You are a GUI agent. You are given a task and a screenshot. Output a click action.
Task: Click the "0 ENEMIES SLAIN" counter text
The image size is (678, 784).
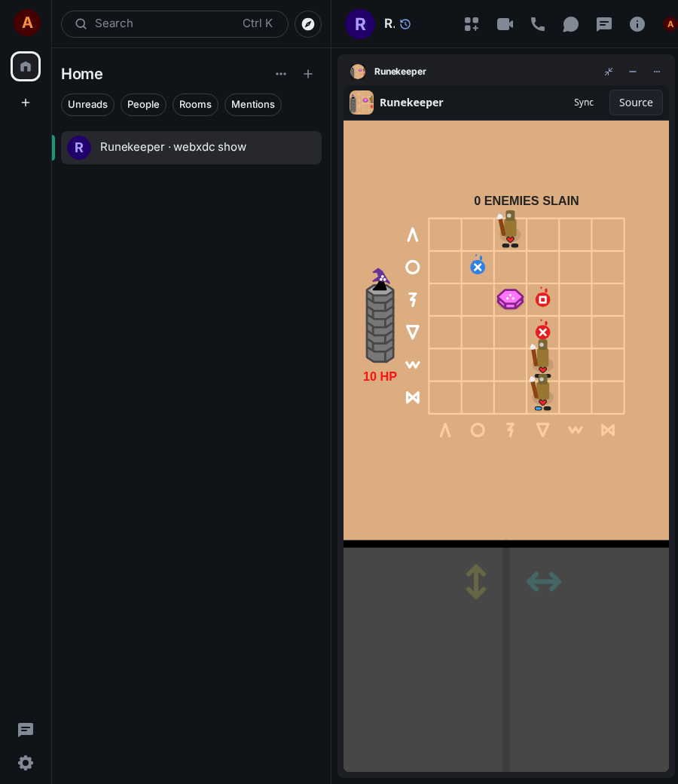coord(526,201)
